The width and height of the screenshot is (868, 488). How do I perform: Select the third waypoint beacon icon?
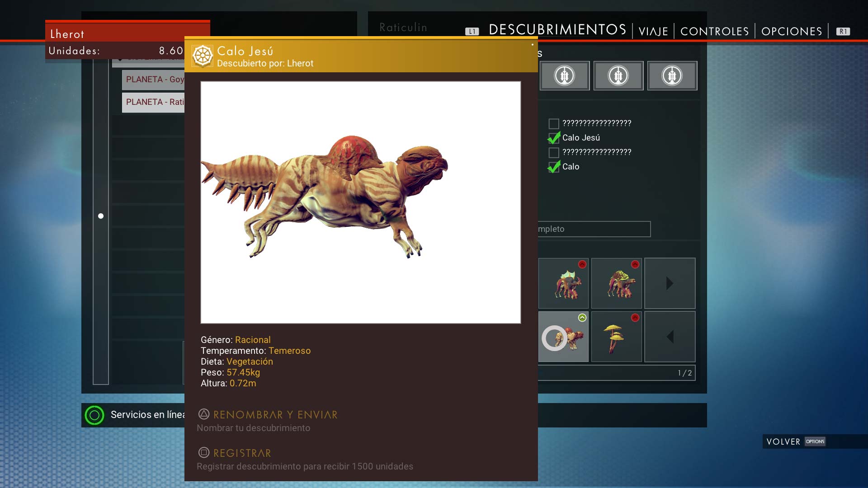click(x=672, y=75)
